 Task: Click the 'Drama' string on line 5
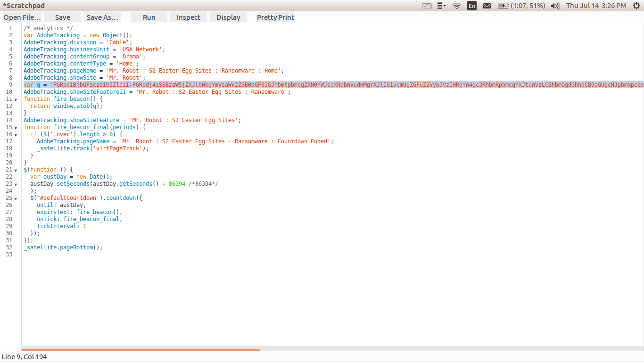[131, 57]
